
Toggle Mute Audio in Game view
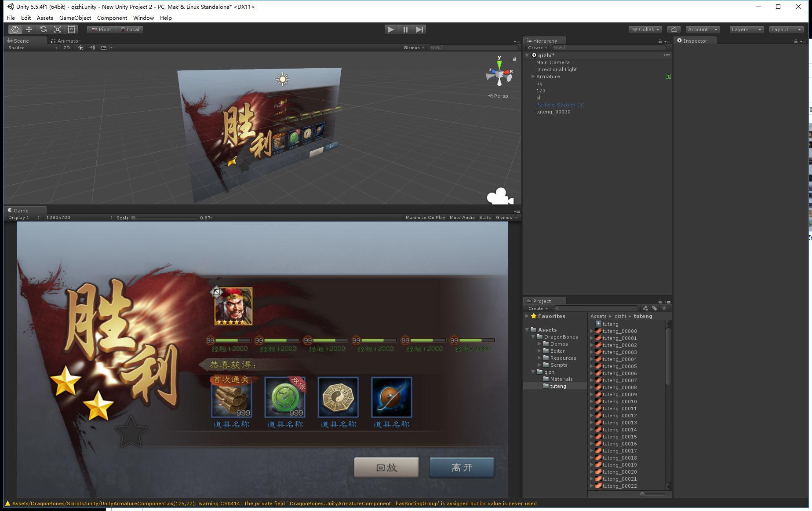[x=462, y=218]
